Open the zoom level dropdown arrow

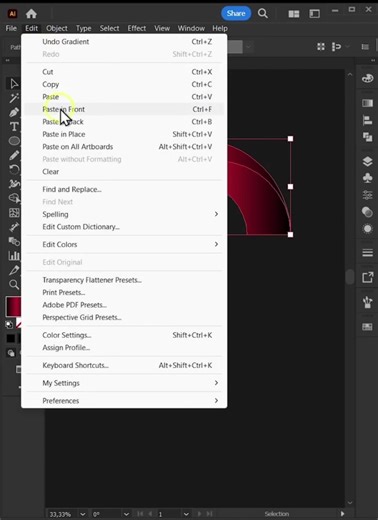point(82,514)
